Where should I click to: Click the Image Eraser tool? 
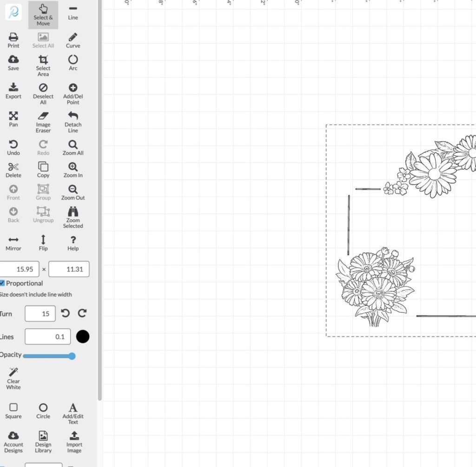(x=43, y=122)
